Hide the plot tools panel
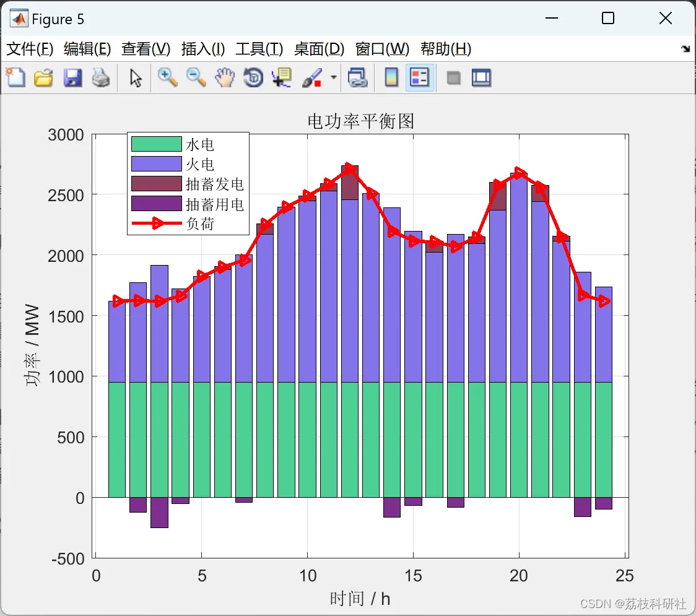The width and height of the screenshot is (696, 616). click(453, 78)
